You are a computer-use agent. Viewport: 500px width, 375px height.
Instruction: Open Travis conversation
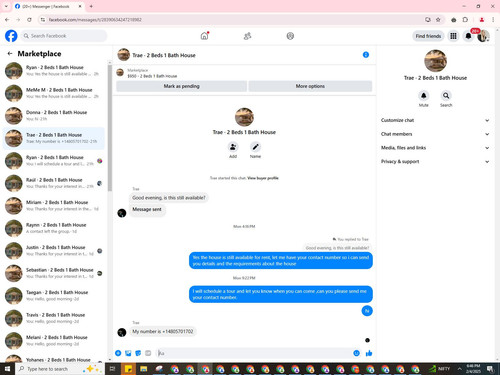pyautogui.click(x=53, y=318)
